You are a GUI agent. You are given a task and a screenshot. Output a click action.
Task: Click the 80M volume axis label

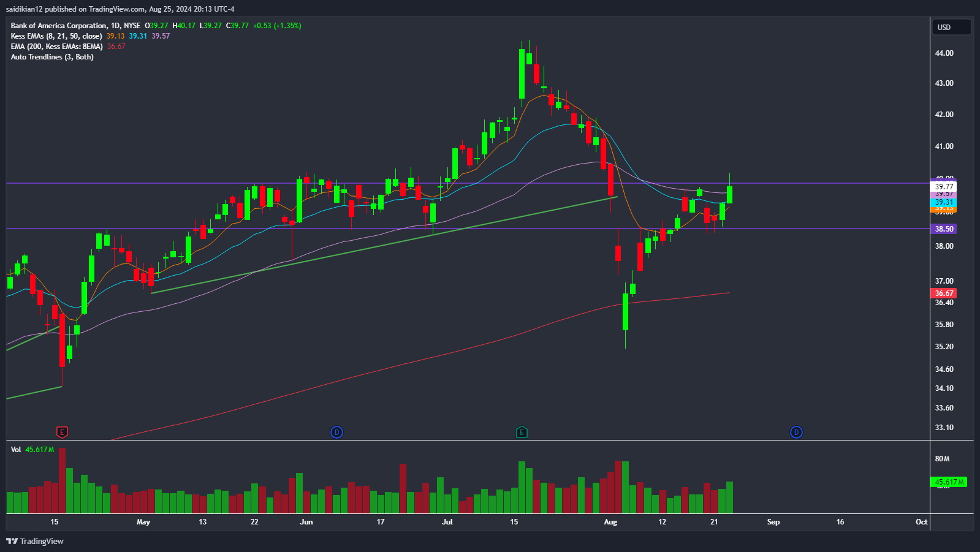click(942, 459)
